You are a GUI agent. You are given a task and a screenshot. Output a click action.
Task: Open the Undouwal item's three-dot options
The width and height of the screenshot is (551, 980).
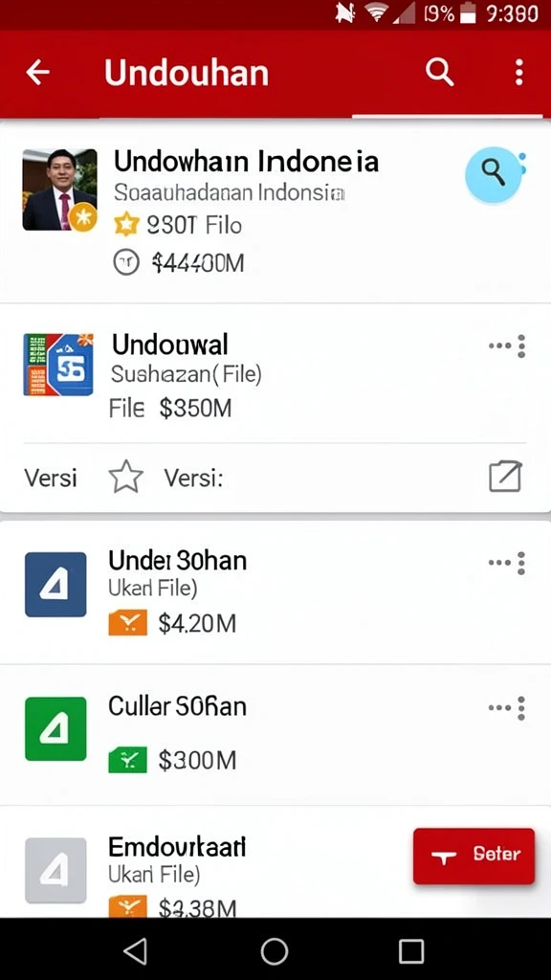click(508, 345)
